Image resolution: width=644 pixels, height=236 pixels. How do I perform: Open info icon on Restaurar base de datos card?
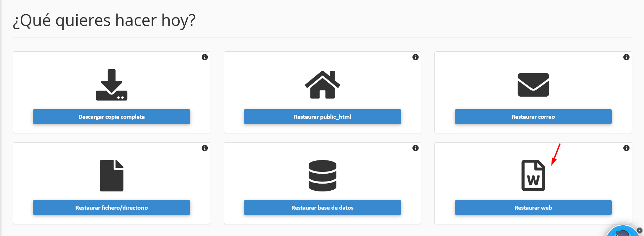416,148
